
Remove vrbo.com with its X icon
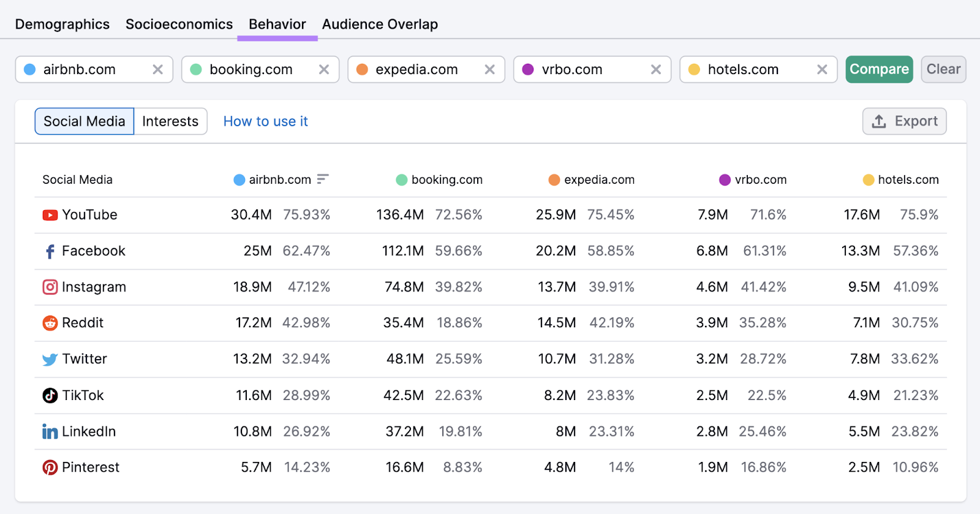pos(656,69)
